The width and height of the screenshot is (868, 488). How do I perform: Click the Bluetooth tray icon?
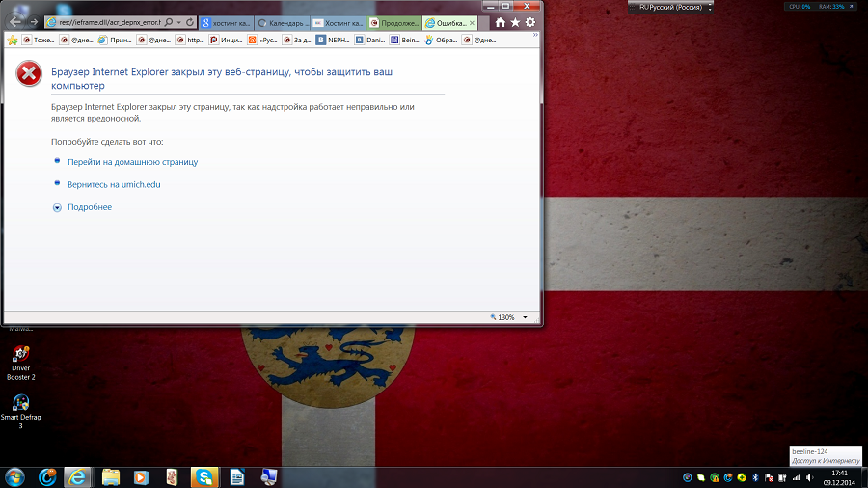tap(755, 477)
